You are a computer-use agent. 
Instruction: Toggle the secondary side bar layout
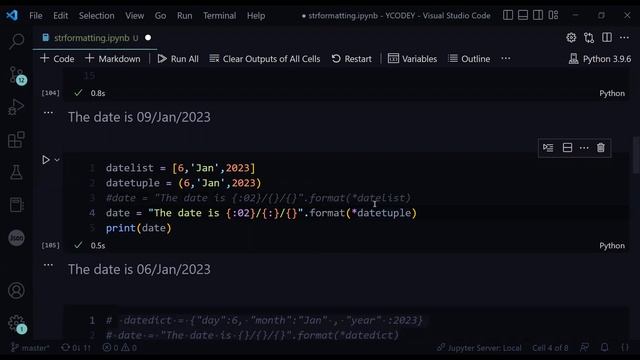(x=538, y=16)
